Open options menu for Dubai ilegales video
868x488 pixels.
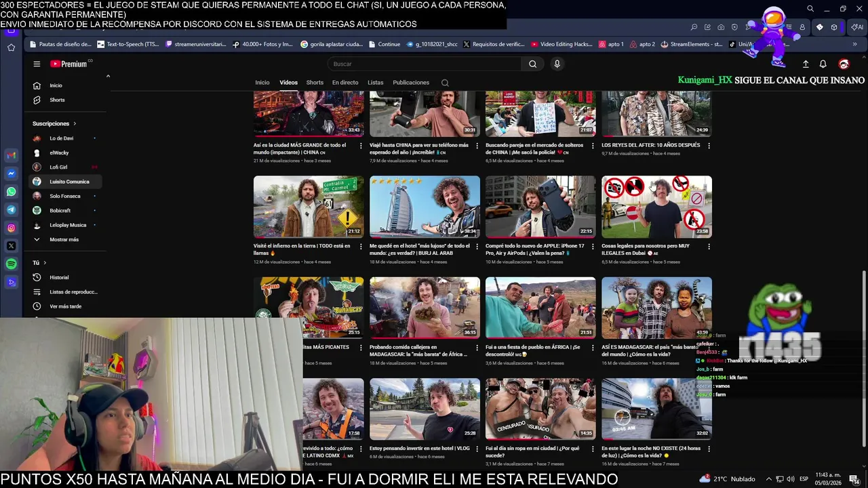point(709,246)
